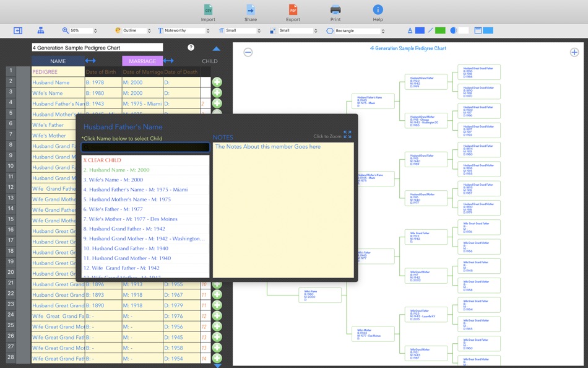
Task: Open the Rectangle shape dropdown
Action: pos(360,31)
